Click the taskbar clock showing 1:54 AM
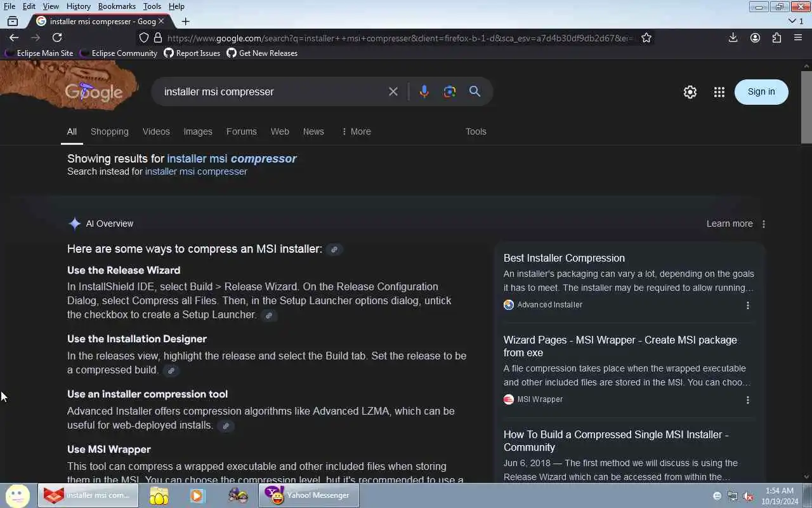812x508 pixels. click(x=779, y=495)
